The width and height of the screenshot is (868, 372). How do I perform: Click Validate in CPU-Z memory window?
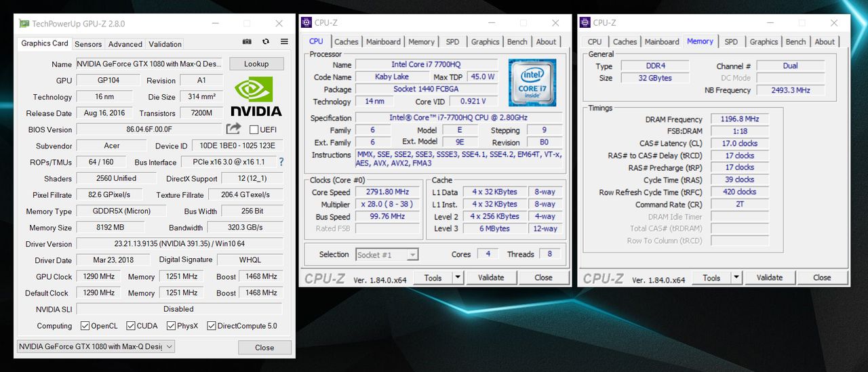770,277
